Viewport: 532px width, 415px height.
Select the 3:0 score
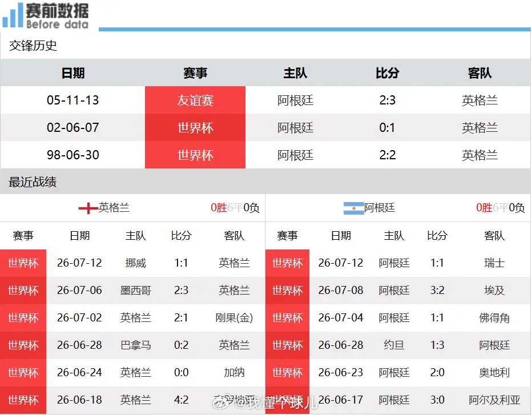437,400
